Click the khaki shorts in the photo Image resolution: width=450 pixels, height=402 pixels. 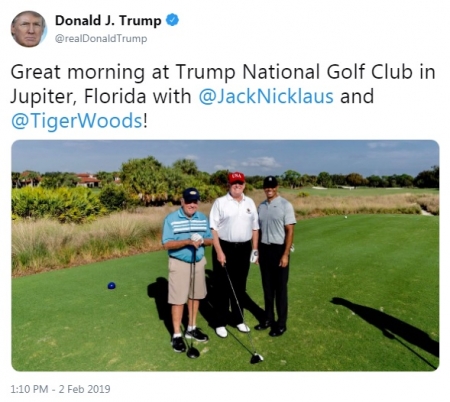(187, 280)
